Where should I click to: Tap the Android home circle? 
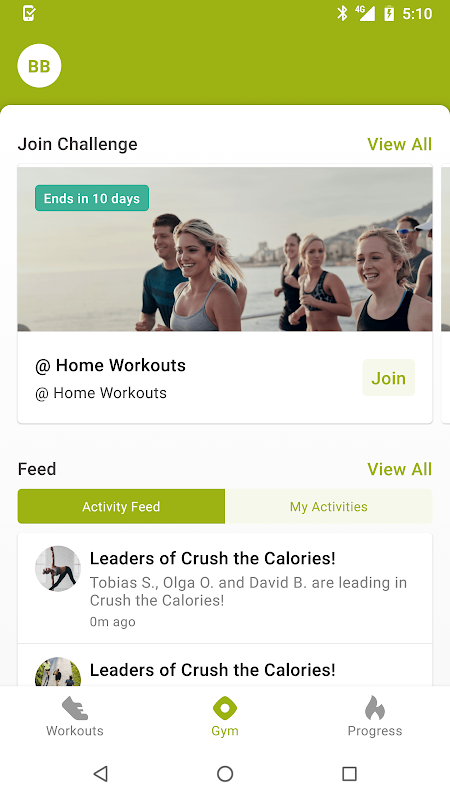click(225, 774)
